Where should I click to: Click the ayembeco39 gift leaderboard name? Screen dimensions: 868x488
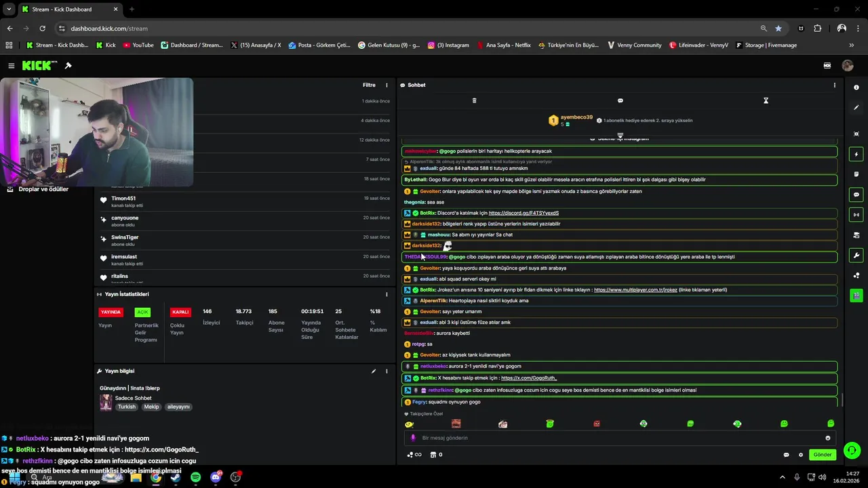(x=576, y=117)
